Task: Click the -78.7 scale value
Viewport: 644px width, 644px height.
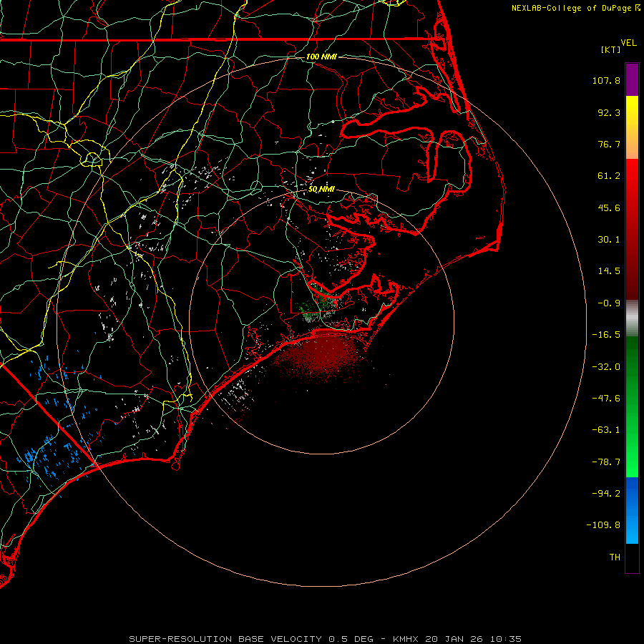Action: coord(606,462)
